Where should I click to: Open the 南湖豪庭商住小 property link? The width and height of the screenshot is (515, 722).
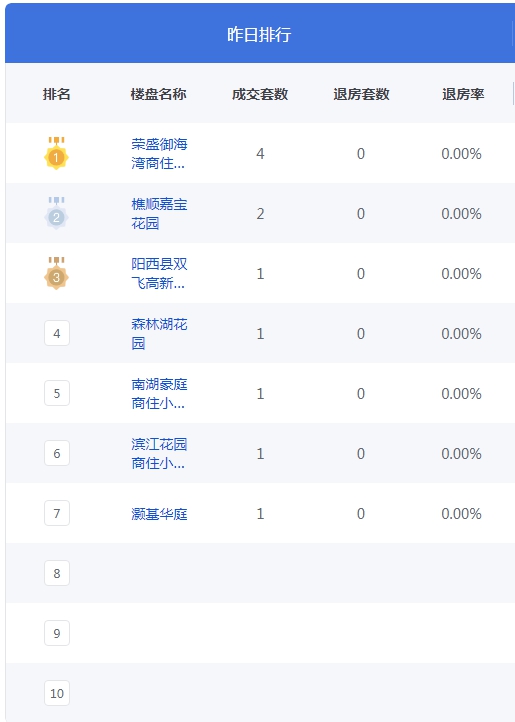159,393
